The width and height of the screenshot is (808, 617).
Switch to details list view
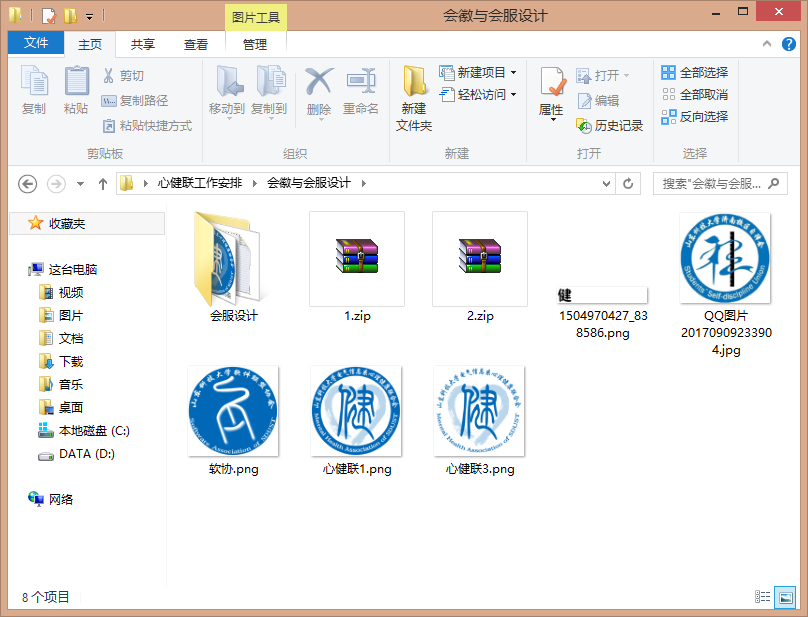(x=763, y=597)
